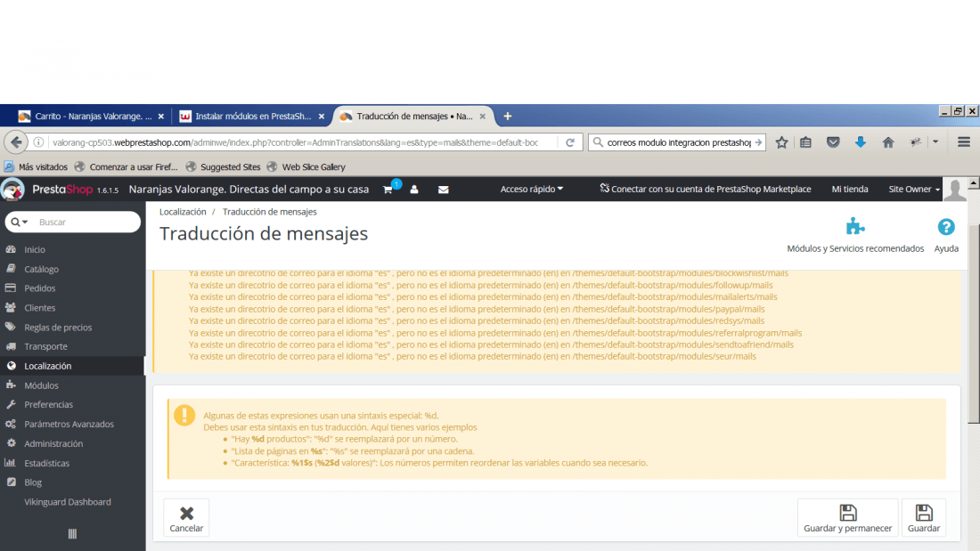Open the Site Owner dropdown menu
This screenshot has height=551, width=980.
(914, 189)
